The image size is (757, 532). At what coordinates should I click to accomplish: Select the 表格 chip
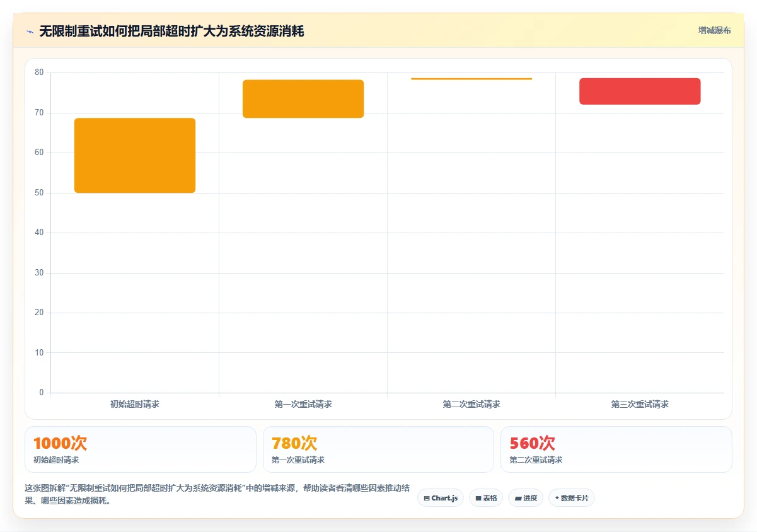pyautogui.click(x=486, y=498)
